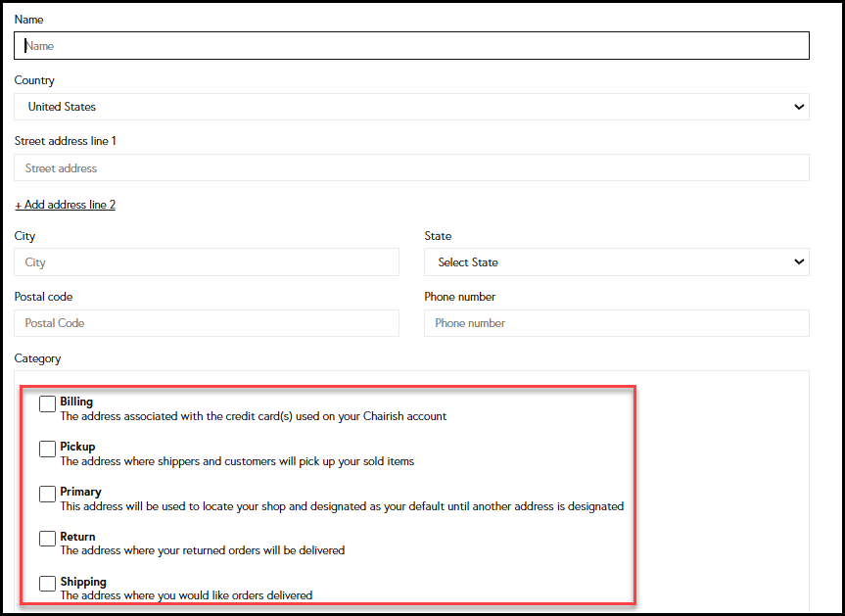Click the text about credit card(s) on Chairish account
Viewport: 845px width, 616px height.
(x=254, y=416)
